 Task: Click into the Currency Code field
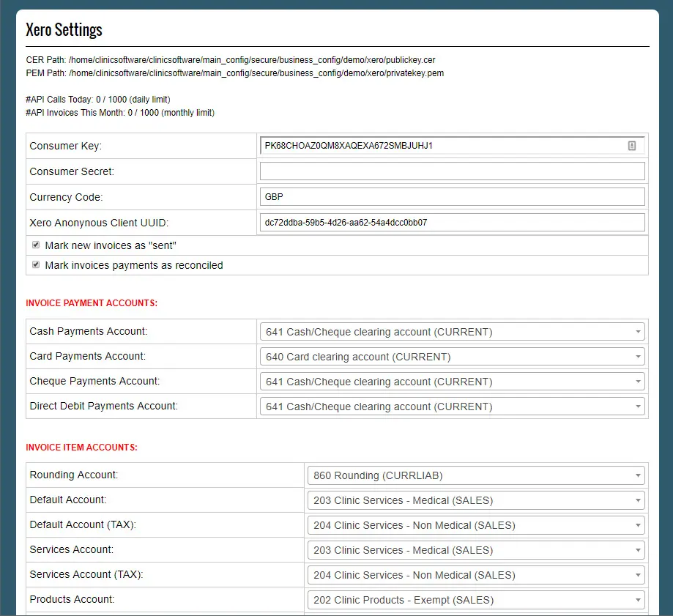point(453,196)
